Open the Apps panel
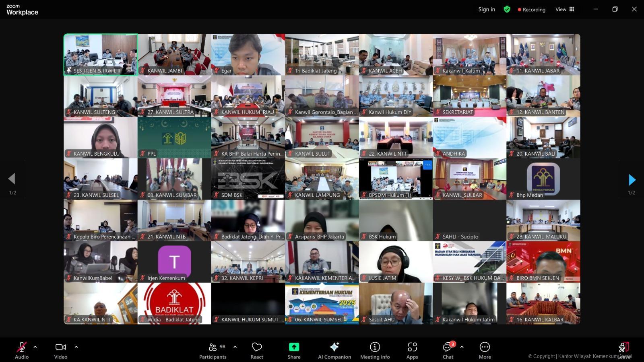 click(412, 350)
